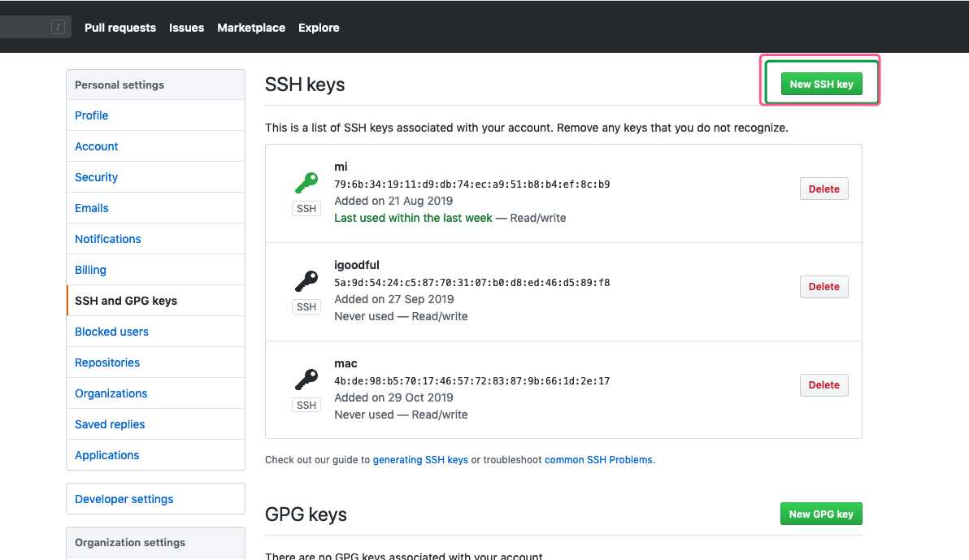
Task: Click the key title igoodful
Action: (x=357, y=265)
